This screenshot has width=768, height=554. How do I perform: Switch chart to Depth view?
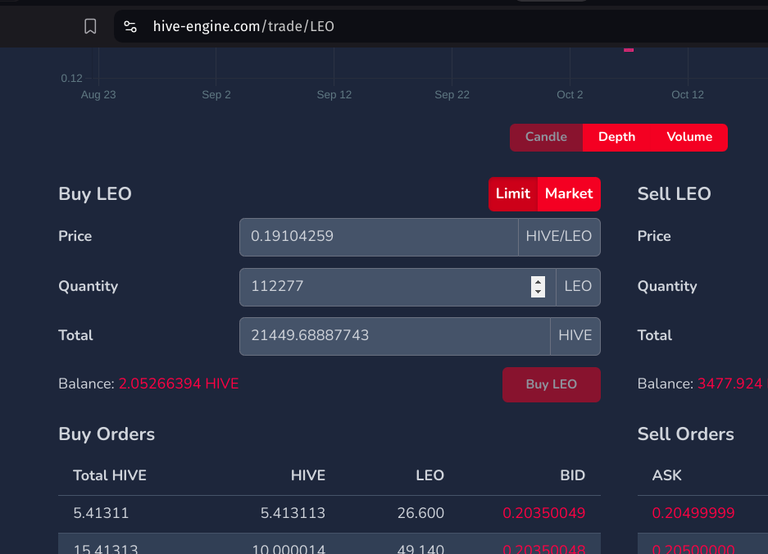click(617, 137)
